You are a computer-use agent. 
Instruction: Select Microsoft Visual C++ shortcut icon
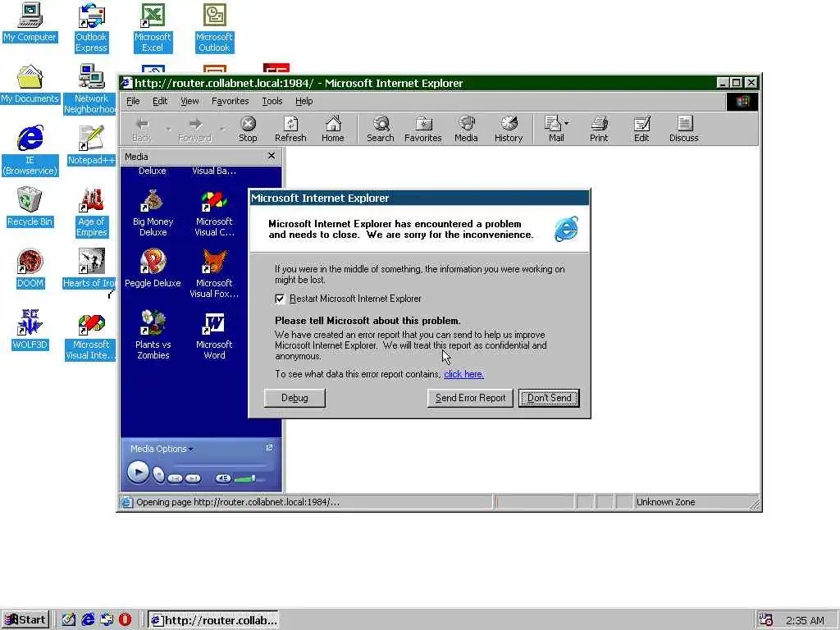(214, 213)
